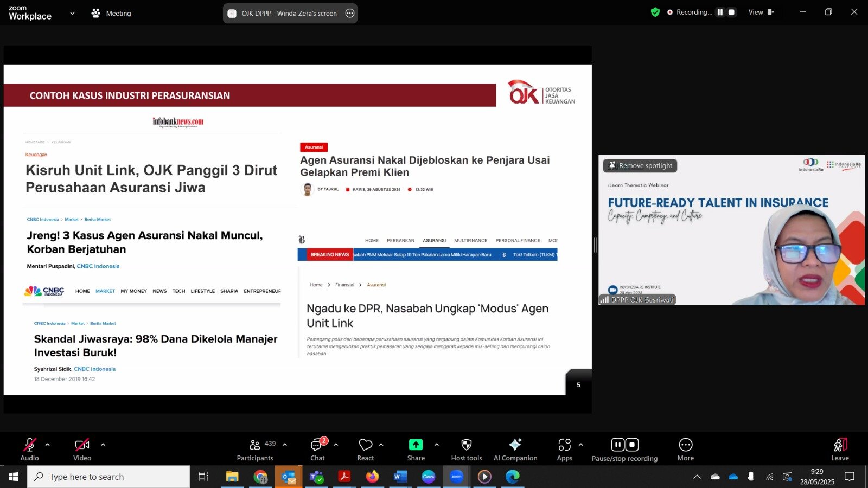Expand the Participants options arrow
Screen dimensions: 868x488
coord(285,445)
